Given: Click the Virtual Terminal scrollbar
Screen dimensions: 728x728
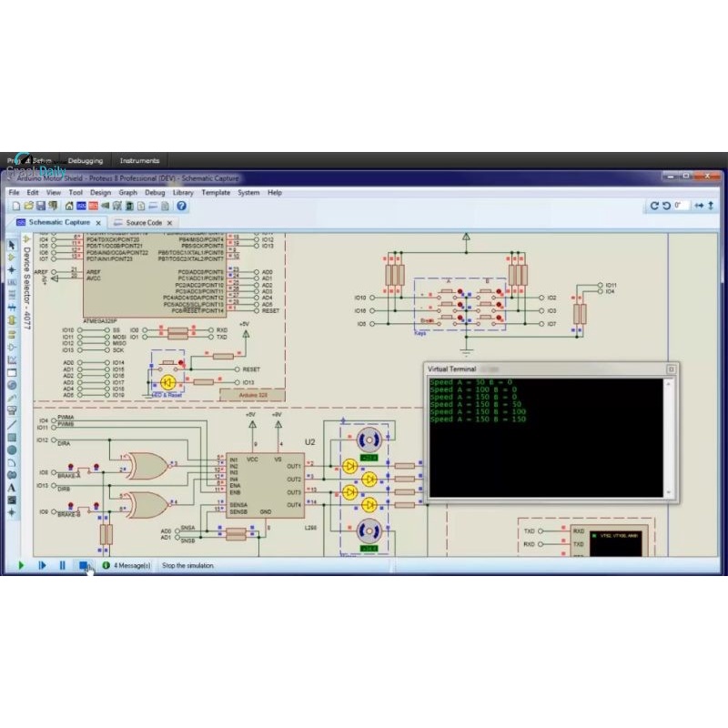Looking at the screenshot, I should [669, 438].
